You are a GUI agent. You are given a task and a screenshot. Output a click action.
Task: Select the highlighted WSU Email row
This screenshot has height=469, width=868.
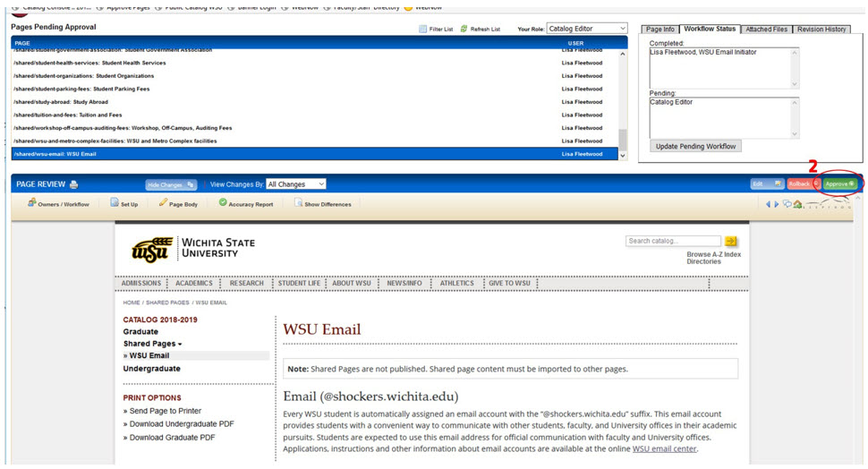click(x=314, y=154)
